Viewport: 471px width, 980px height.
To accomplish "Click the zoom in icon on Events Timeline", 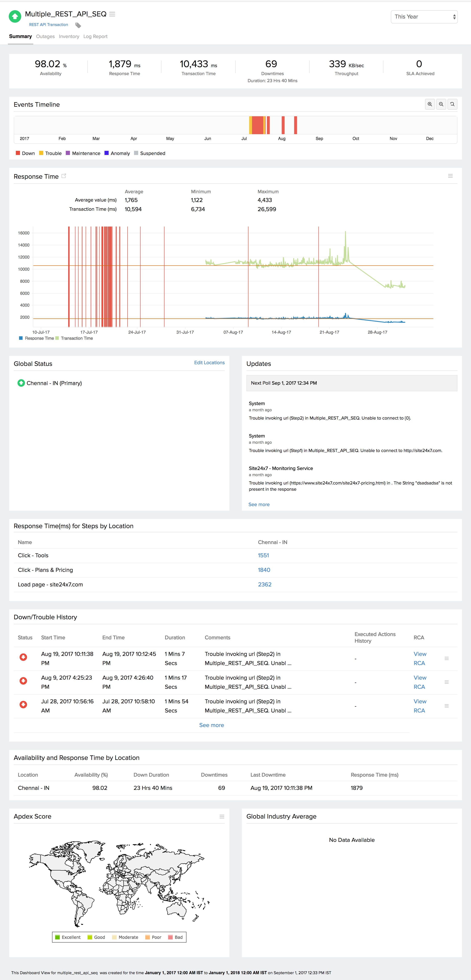I will [430, 104].
